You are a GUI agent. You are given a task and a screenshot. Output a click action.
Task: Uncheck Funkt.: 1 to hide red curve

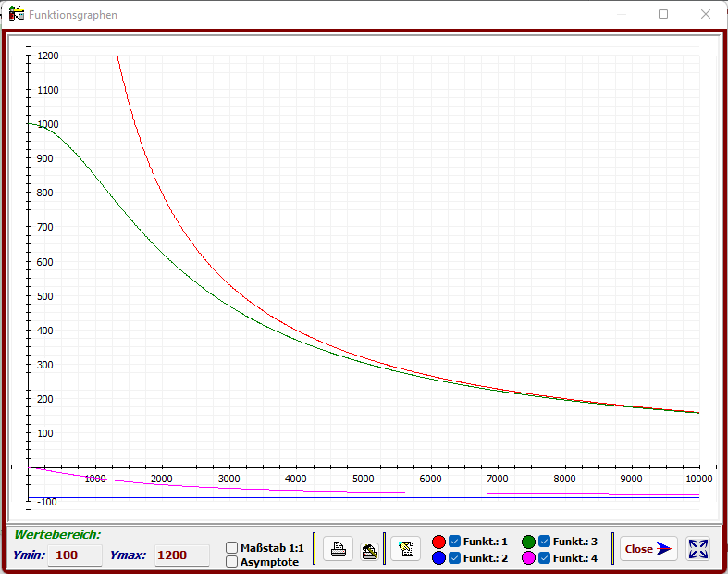point(455,542)
